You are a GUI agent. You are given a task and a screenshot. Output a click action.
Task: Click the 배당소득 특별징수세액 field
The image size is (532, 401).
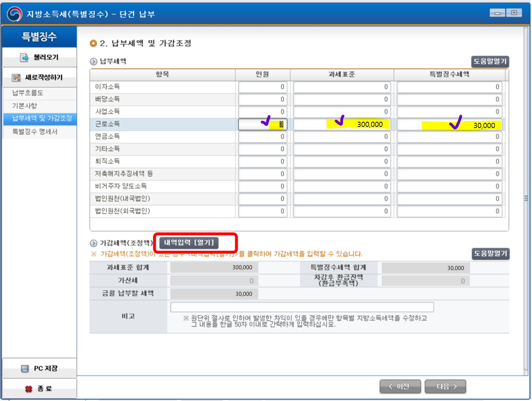point(449,100)
